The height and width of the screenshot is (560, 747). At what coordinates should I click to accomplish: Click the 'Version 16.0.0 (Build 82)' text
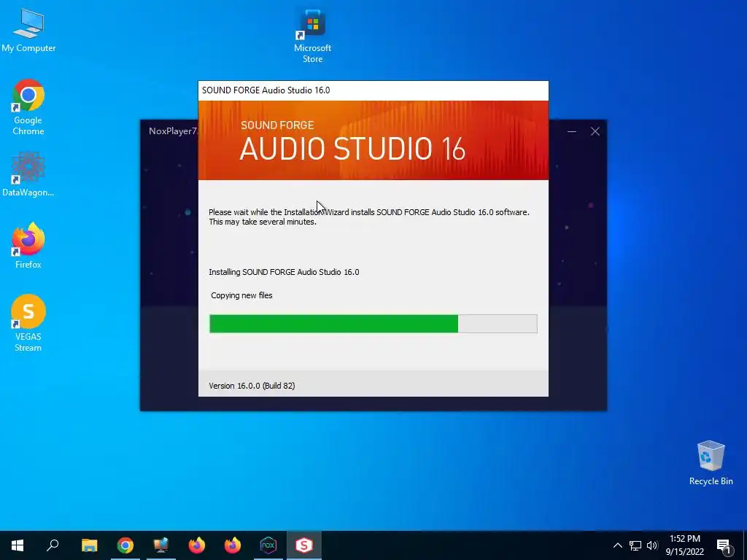tap(252, 386)
